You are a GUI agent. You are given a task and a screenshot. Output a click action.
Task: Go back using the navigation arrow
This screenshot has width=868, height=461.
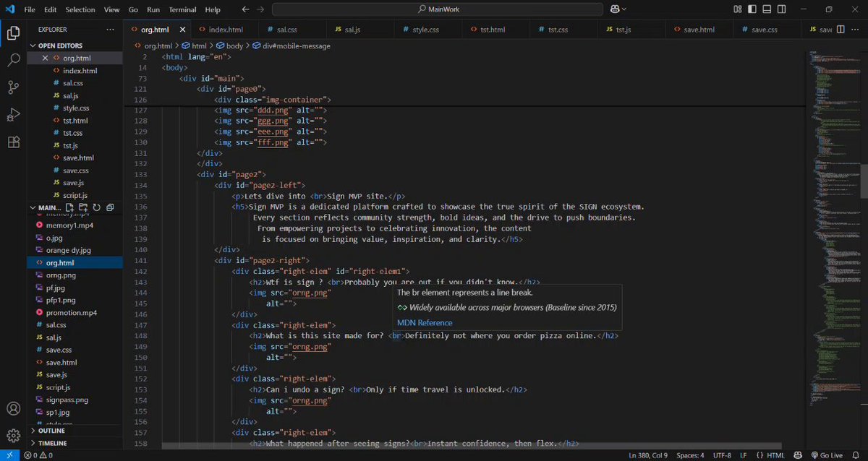pos(245,9)
